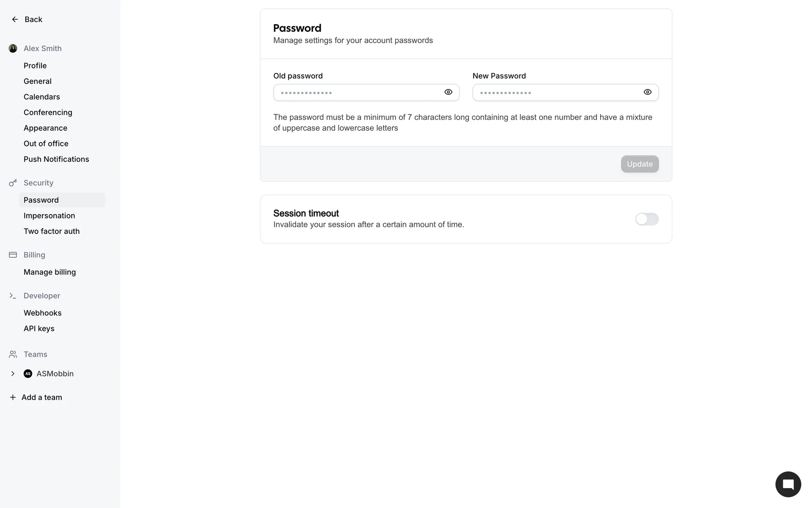Click the Developer terminal icon

point(13,296)
